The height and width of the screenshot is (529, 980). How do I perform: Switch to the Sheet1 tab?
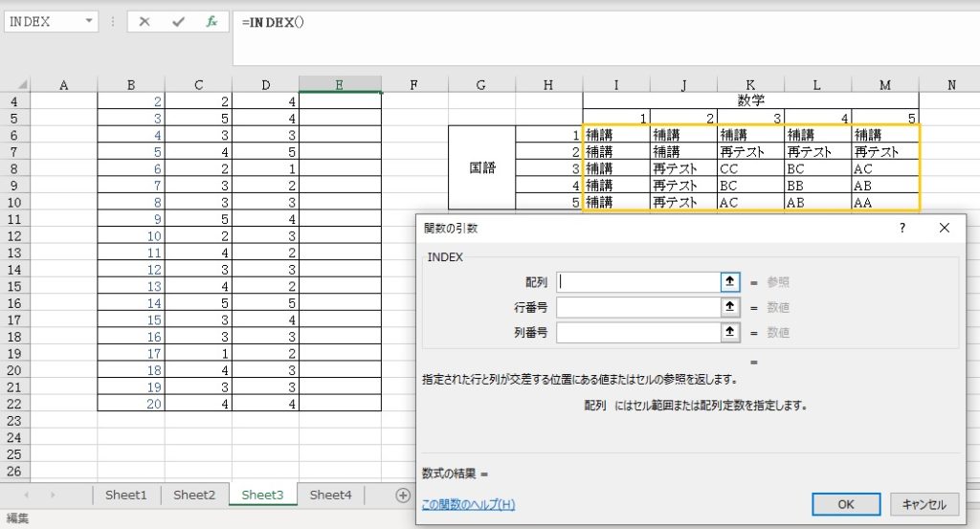pos(126,495)
